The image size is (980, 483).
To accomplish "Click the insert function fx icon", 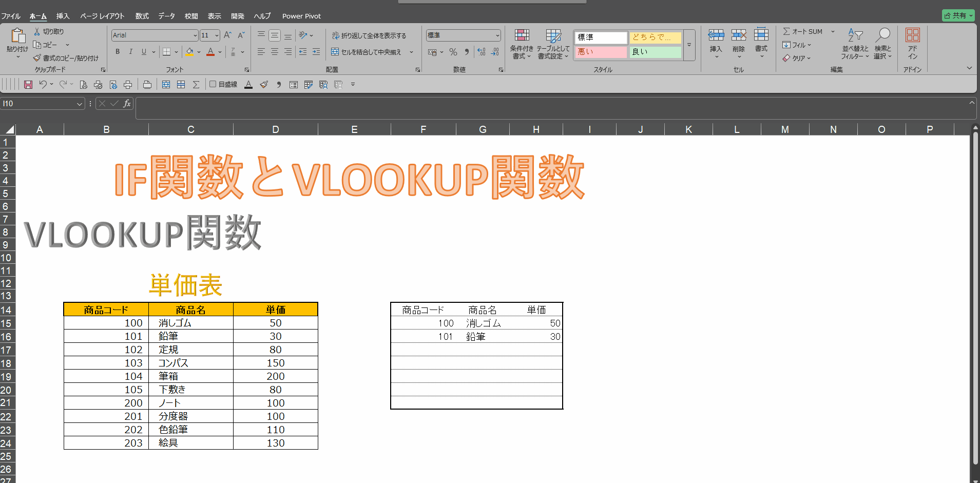I will (127, 104).
